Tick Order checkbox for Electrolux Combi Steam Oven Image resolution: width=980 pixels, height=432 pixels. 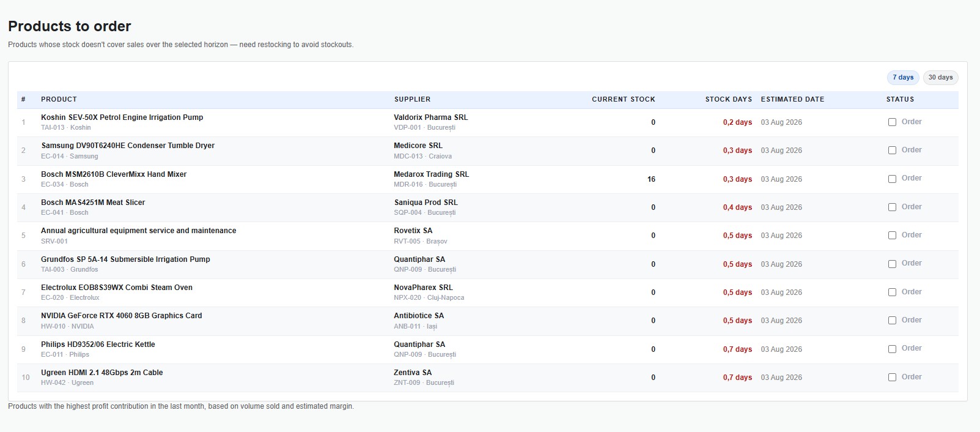892,292
